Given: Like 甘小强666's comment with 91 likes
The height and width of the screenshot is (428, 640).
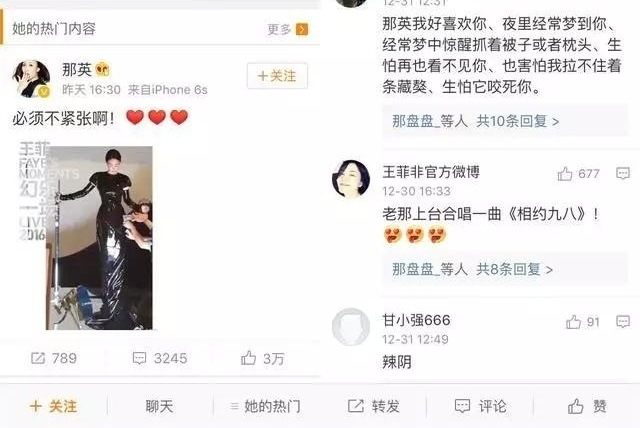Looking at the screenshot, I should click(x=582, y=322).
